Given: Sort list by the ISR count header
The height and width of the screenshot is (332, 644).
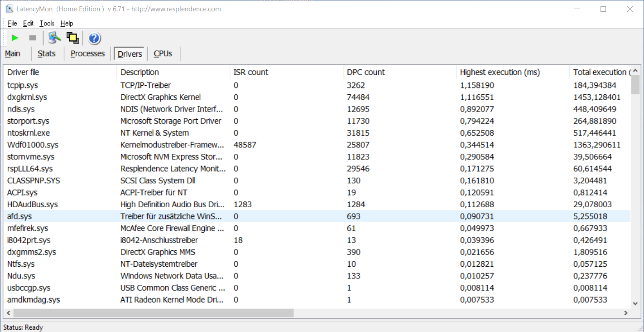Looking at the screenshot, I should [x=251, y=72].
